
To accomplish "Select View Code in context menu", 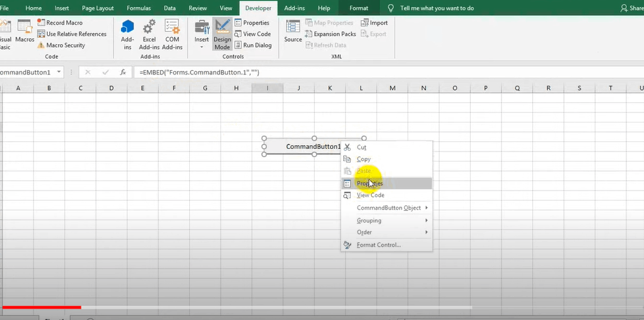I will click(x=387, y=195).
